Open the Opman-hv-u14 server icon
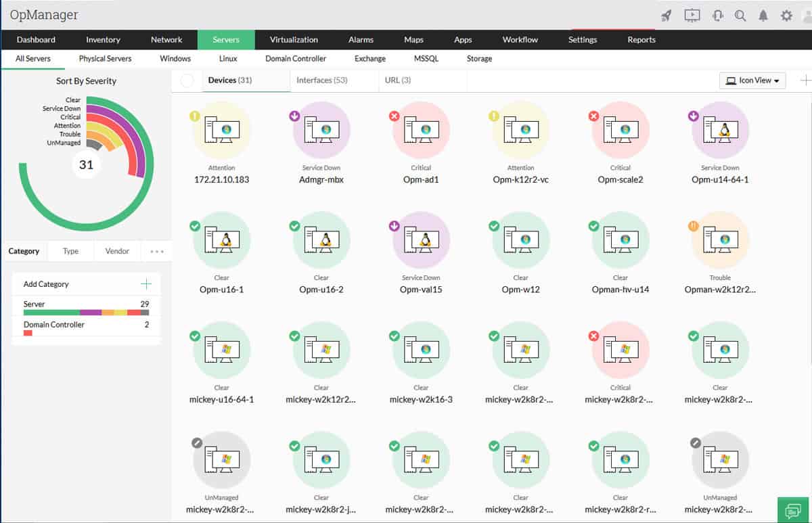This screenshot has width=812, height=523. 621,241
